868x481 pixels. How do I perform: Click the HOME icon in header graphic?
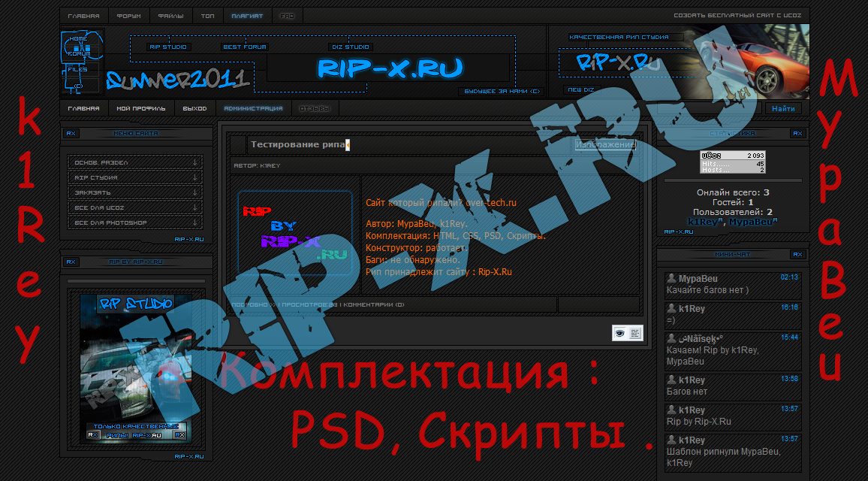pyautogui.click(x=78, y=39)
